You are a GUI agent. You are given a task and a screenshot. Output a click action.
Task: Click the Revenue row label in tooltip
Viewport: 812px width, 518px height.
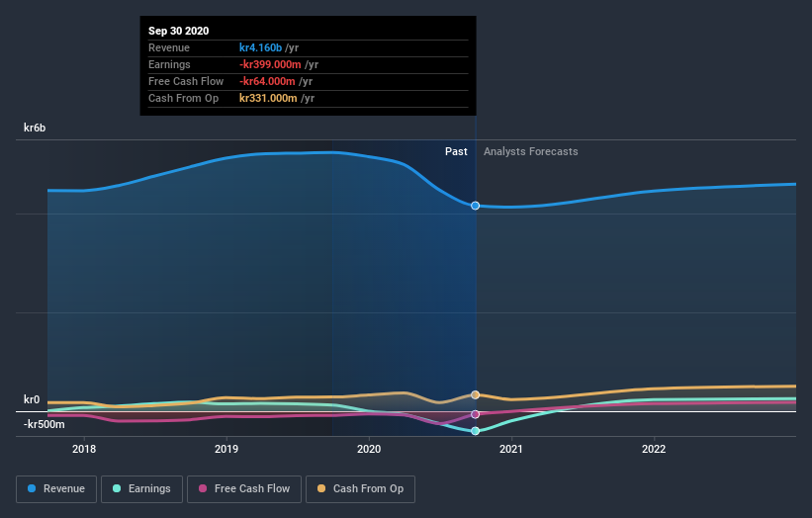[169, 47]
